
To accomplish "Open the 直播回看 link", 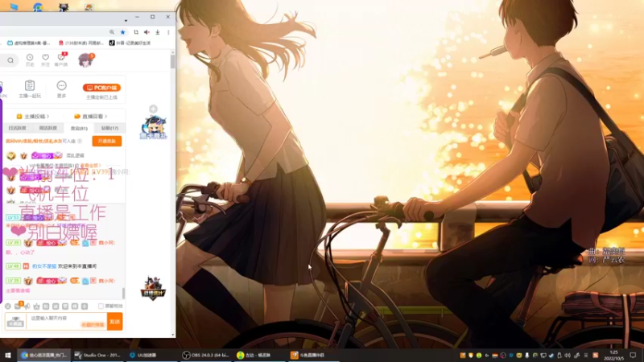I will (x=90, y=116).
